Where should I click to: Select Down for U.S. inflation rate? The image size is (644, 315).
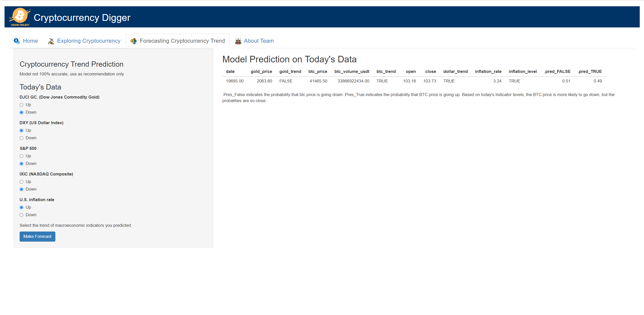click(22, 215)
